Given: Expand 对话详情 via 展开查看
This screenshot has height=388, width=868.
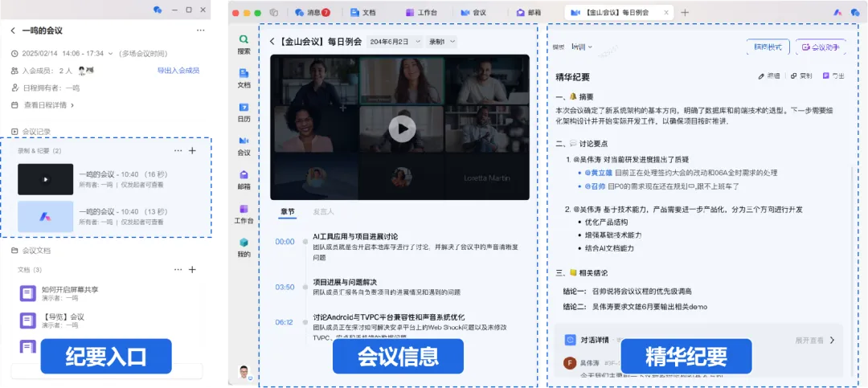Looking at the screenshot, I should pos(815,340).
